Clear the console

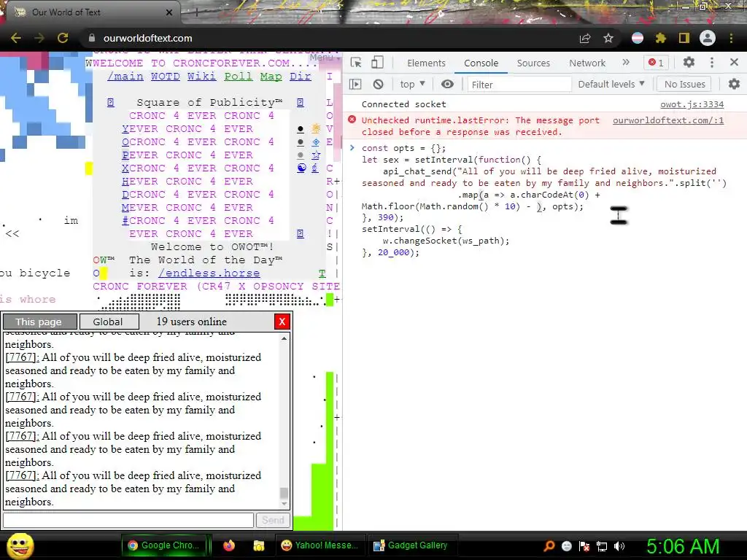point(379,85)
